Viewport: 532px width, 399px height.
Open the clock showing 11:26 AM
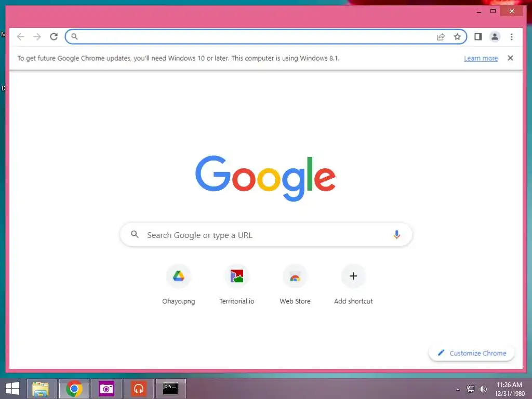509,389
